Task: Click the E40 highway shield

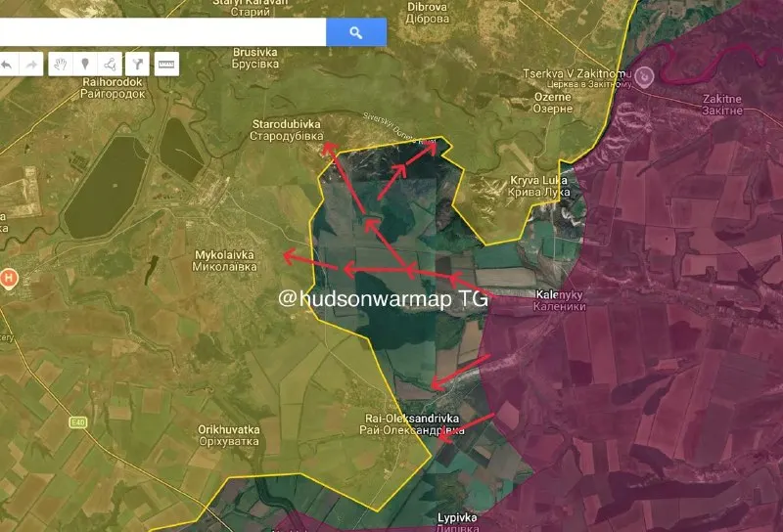Action: pyautogui.click(x=78, y=422)
